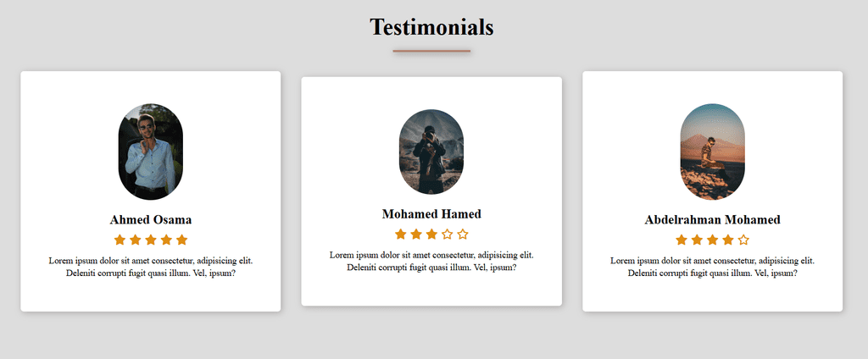Click the testimonial text in Ahmed Osama's card

pyautogui.click(x=151, y=267)
